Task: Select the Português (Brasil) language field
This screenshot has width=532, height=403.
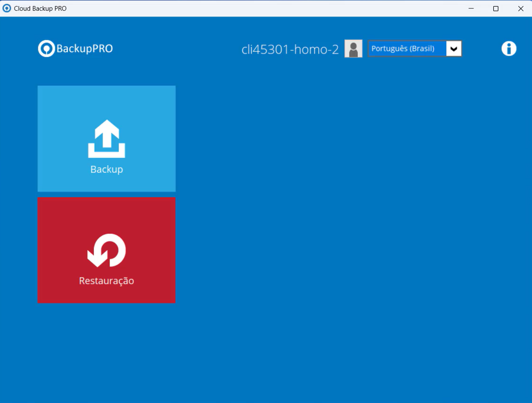Action: (x=414, y=49)
